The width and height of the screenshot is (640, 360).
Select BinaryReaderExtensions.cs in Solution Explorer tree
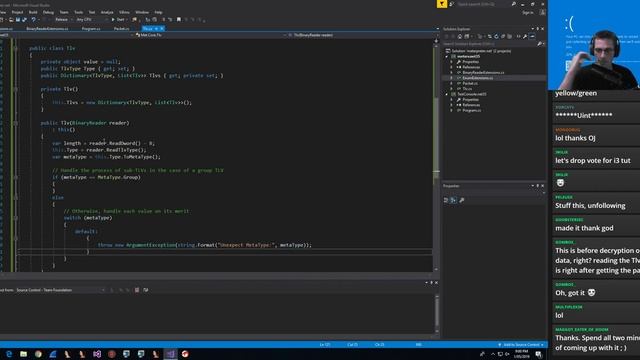pyautogui.click(x=483, y=73)
